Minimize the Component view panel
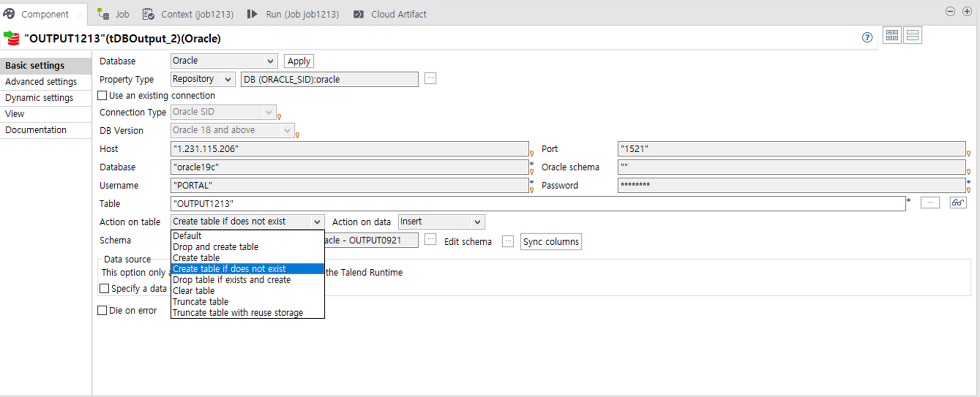This screenshot has width=980, height=397. [950, 11]
